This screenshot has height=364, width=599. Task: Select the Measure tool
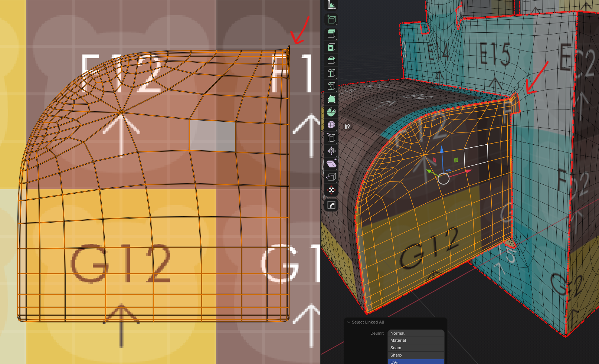(331, 5)
